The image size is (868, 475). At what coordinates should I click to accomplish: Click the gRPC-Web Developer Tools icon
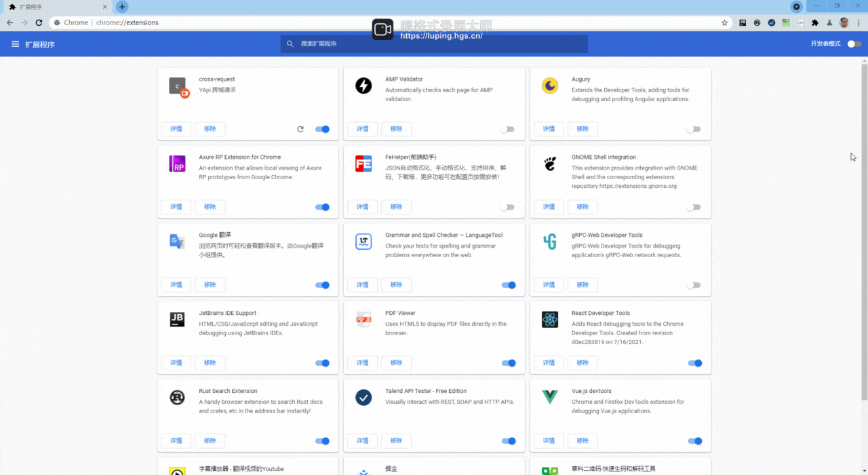pyautogui.click(x=550, y=242)
